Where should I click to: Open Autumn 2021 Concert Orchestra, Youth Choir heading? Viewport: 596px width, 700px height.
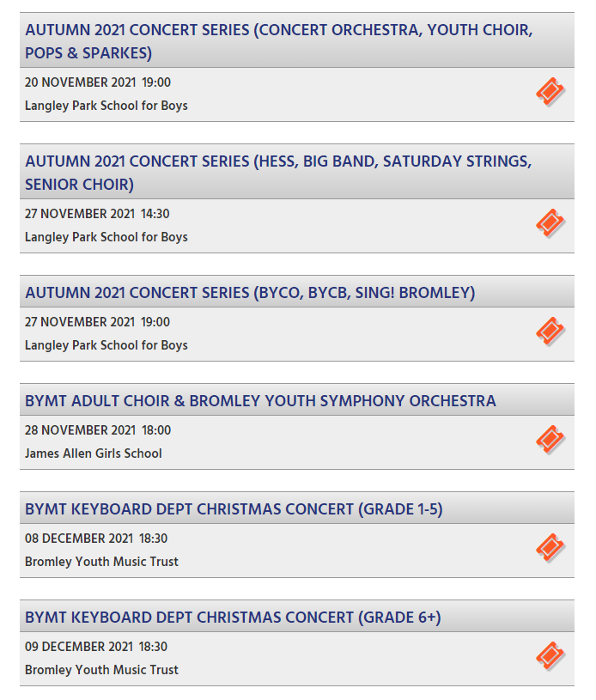[x=278, y=41]
